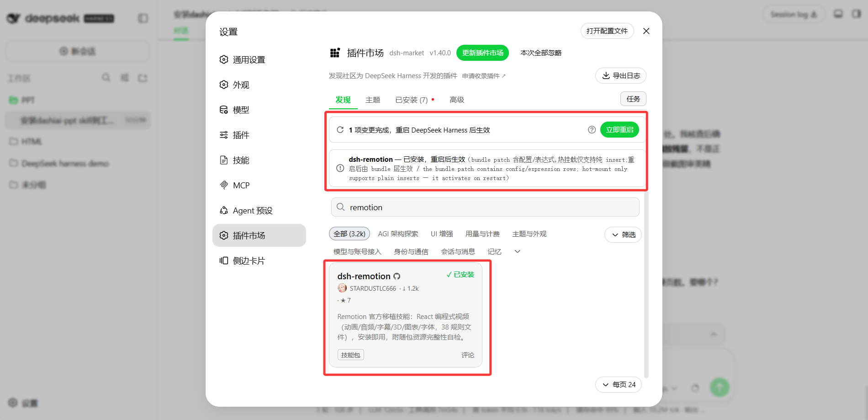Select 全部 (3.2k) category filter
Image resolution: width=868 pixels, height=420 pixels.
pyautogui.click(x=349, y=234)
